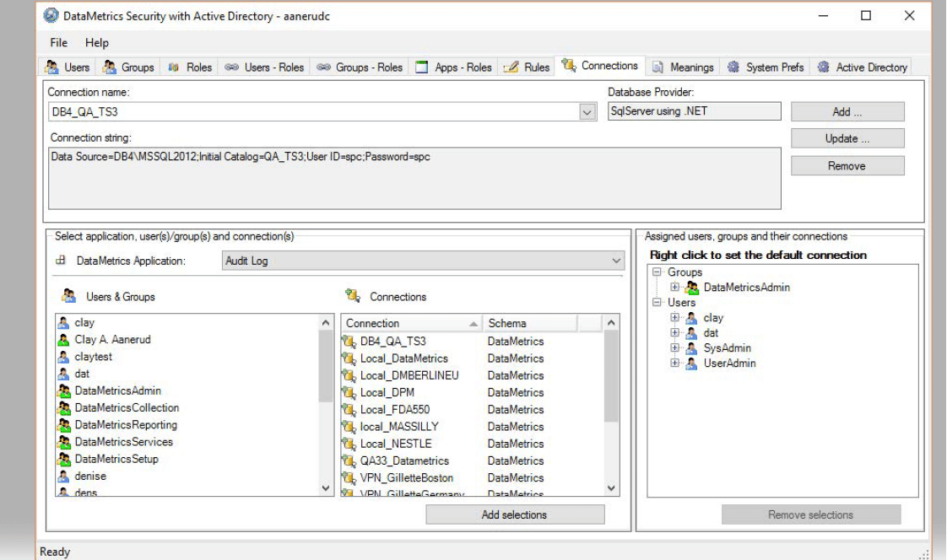
Task: Switch to the Users - Roles tab
Action: point(264,67)
